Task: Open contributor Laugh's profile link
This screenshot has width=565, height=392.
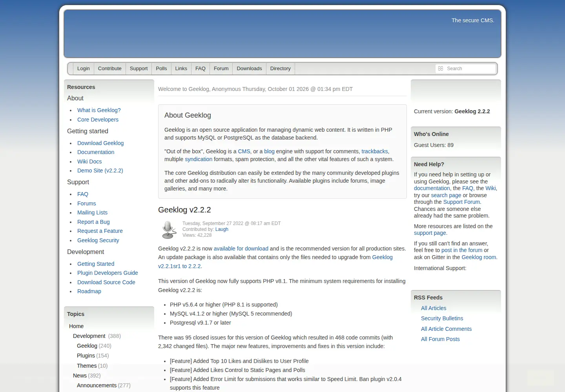Action: click(222, 229)
